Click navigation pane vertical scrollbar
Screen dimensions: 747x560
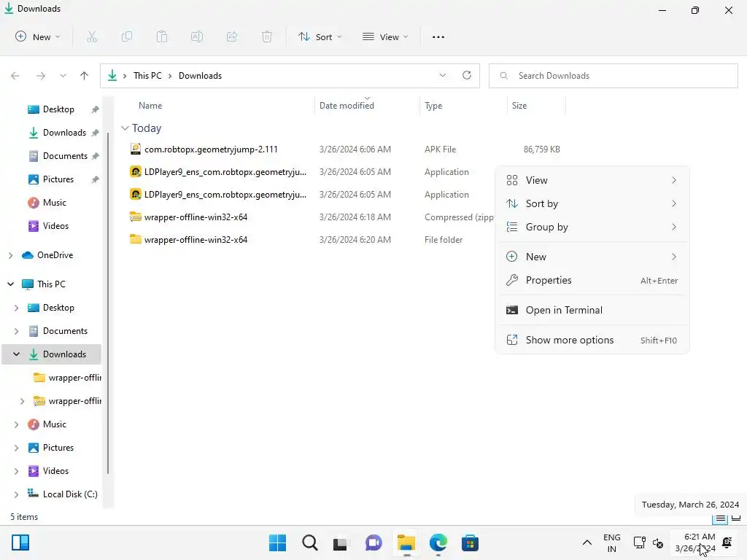(108, 303)
